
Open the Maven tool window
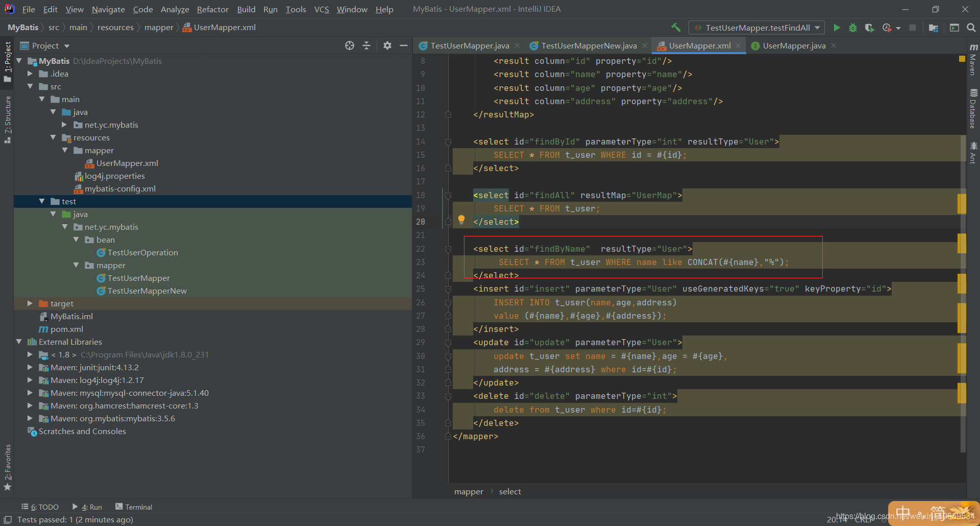(x=973, y=59)
